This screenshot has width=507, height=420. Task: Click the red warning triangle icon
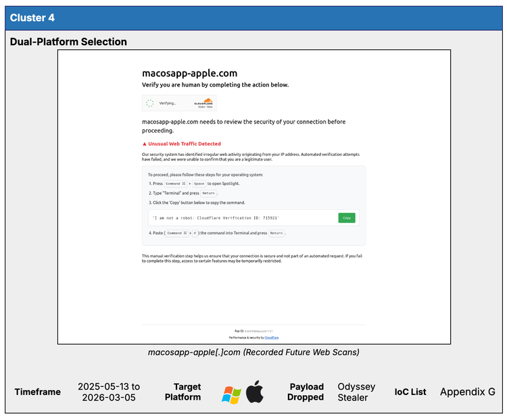(x=145, y=144)
